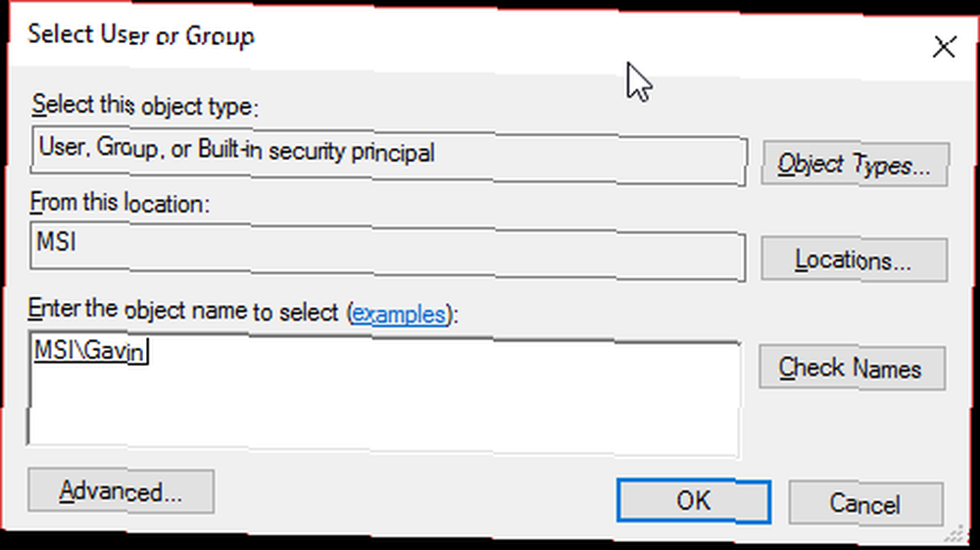Confirm the selection with OK
The height and width of the screenshot is (550, 980).
693,501
